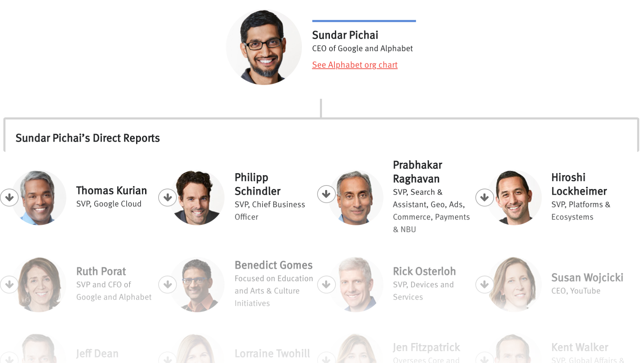Select the Susan Wojcicki name
644x363 pixels.
coord(587,278)
